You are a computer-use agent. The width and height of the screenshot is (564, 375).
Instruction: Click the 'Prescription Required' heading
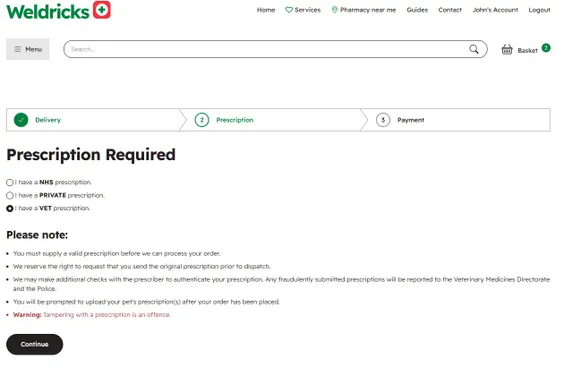point(91,155)
